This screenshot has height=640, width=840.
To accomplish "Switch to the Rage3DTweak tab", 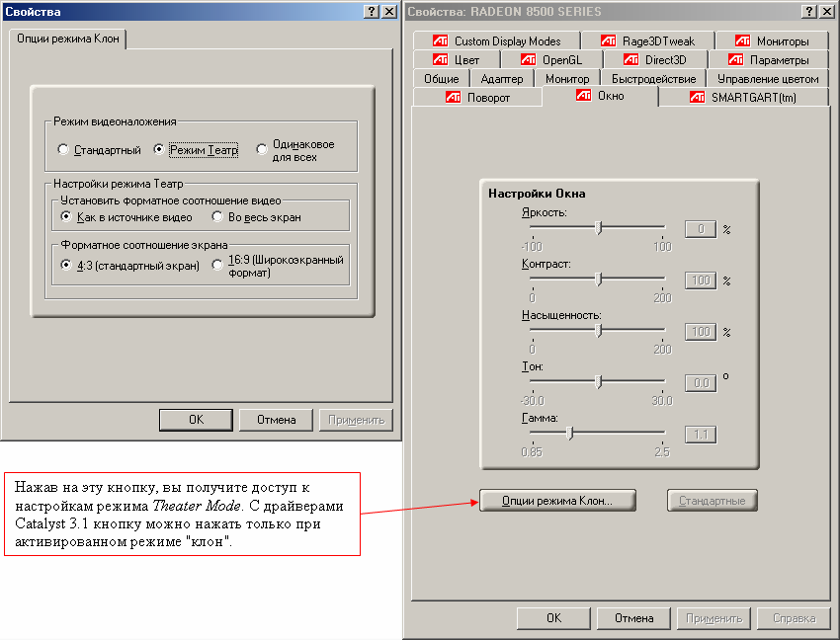I will 647,41.
